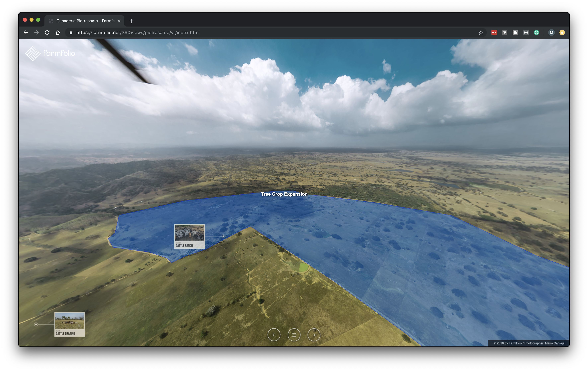Go to browser home page
Screen dimensions: 588x371
point(58,32)
